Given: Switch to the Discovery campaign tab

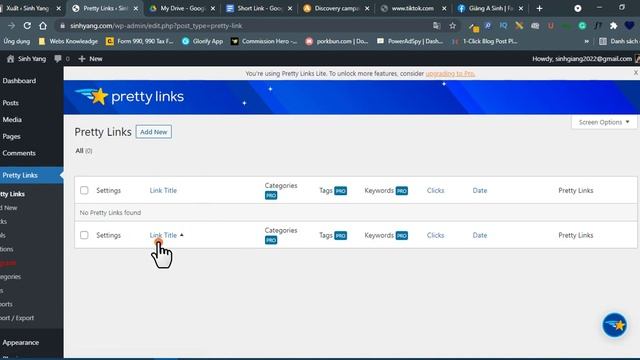Looking at the screenshot, I should 336,8.
